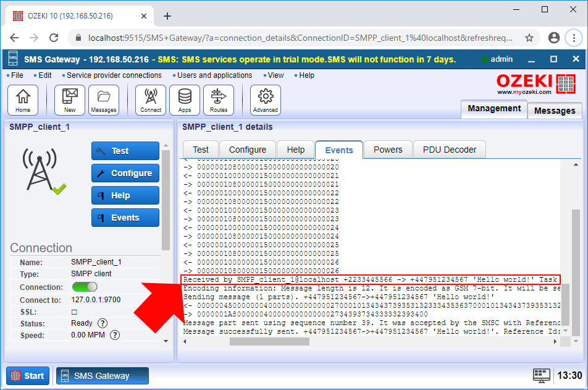Open the Apps database toolbar icon
588x390 pixels.
point(185,100)
